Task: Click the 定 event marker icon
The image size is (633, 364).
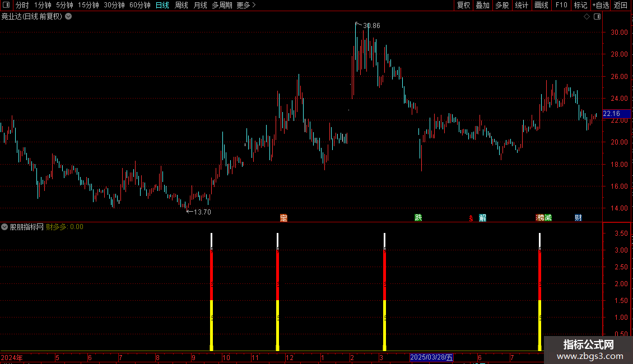Action: pos(284,218)
